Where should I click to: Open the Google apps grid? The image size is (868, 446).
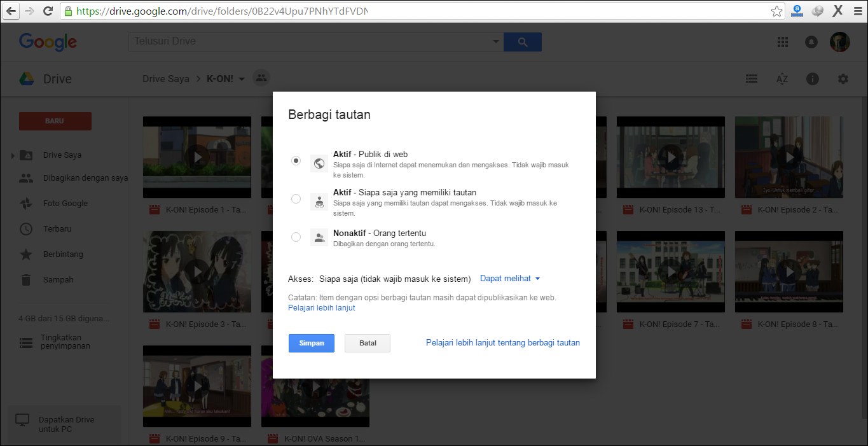tap(783, 42)
